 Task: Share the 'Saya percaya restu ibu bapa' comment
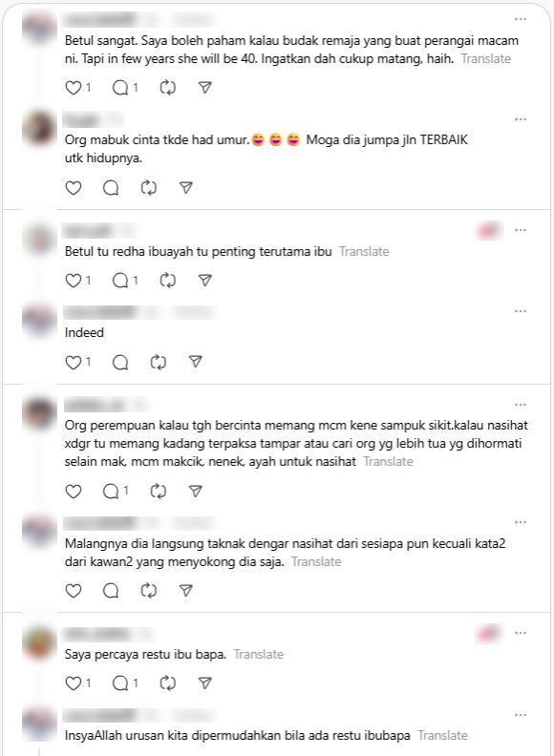pyautogui.click(x=205, y=682)
